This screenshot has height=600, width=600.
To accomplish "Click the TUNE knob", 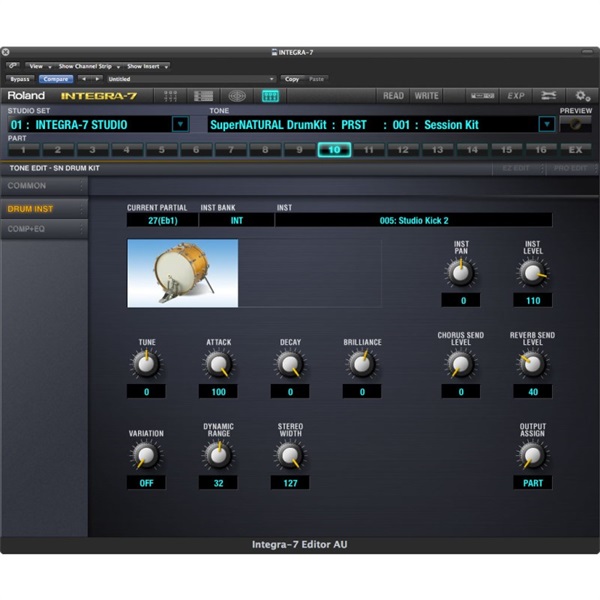I will 146,364.
